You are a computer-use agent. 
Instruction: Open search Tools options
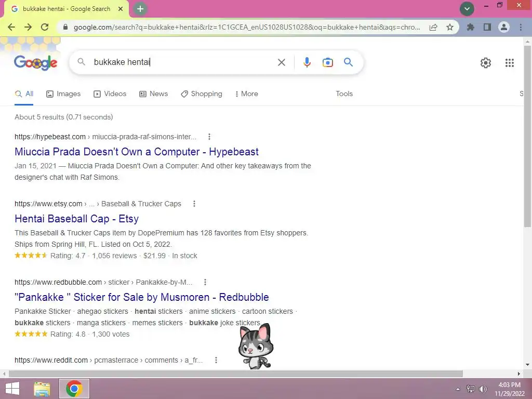(x=344, y=94)
